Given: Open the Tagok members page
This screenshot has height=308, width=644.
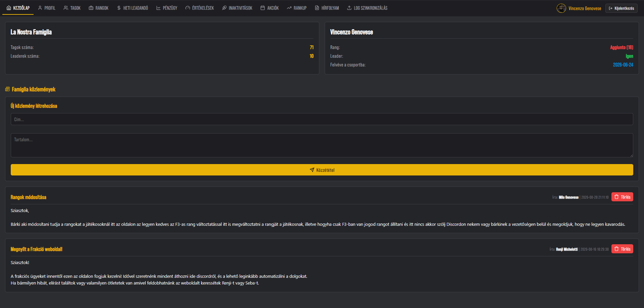Looking at the screenshot, I should tap(72, 8).
